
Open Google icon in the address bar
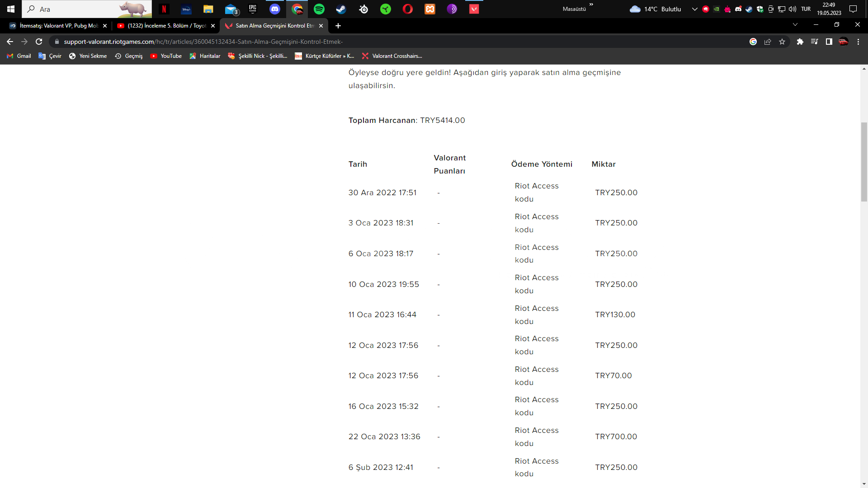click(753, 42)
